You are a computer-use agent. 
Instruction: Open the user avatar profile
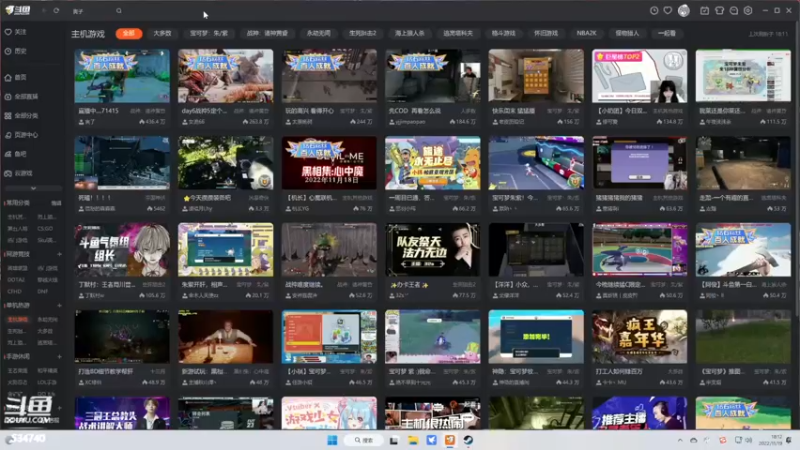[x=684, y=11]
